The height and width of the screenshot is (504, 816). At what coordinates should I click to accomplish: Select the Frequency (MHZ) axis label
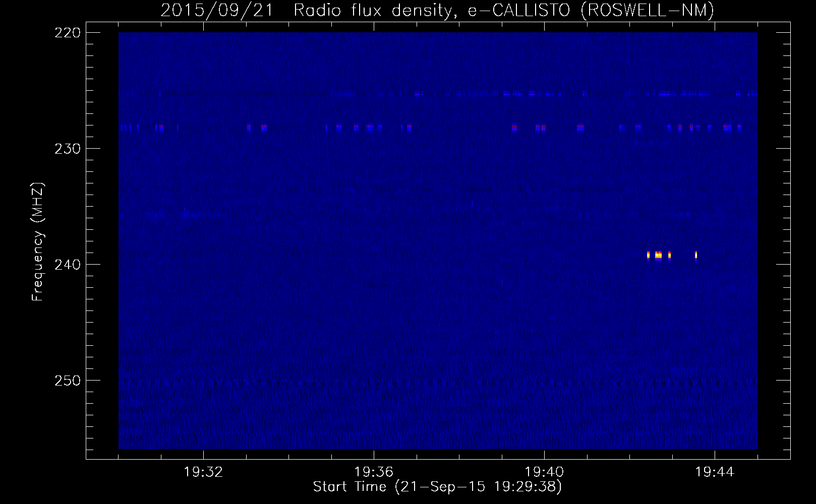tap(38, 241)
